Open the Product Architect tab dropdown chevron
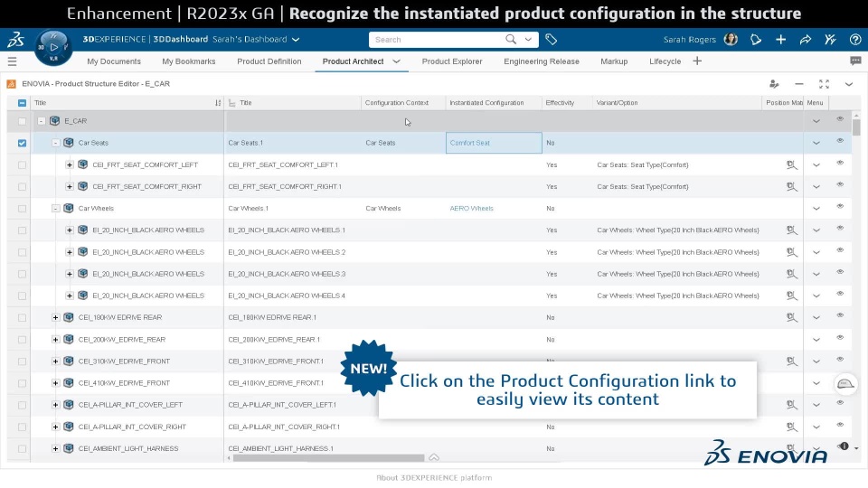 [x=396, y=61]
